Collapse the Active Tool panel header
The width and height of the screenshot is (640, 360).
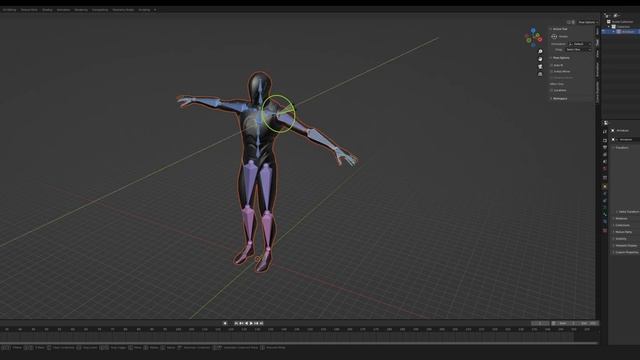pyautogui.click(x=559, y=29)
